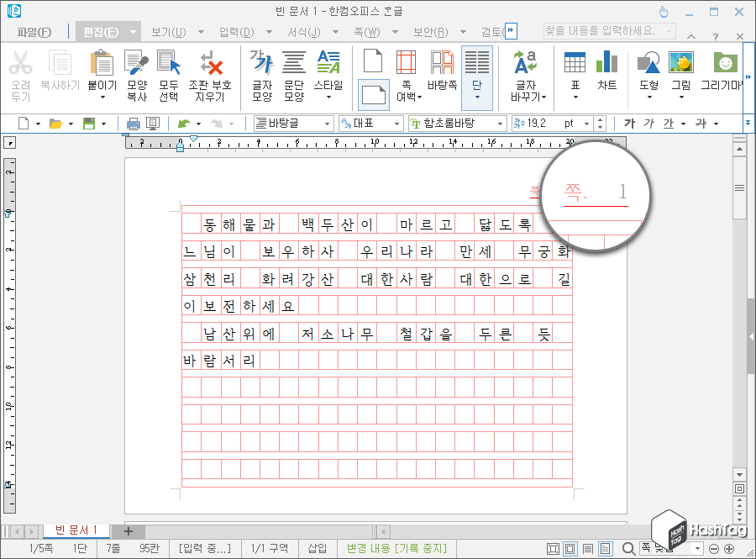Click the Drawing Assistant (그리기마당) icon

pos(725,63)
